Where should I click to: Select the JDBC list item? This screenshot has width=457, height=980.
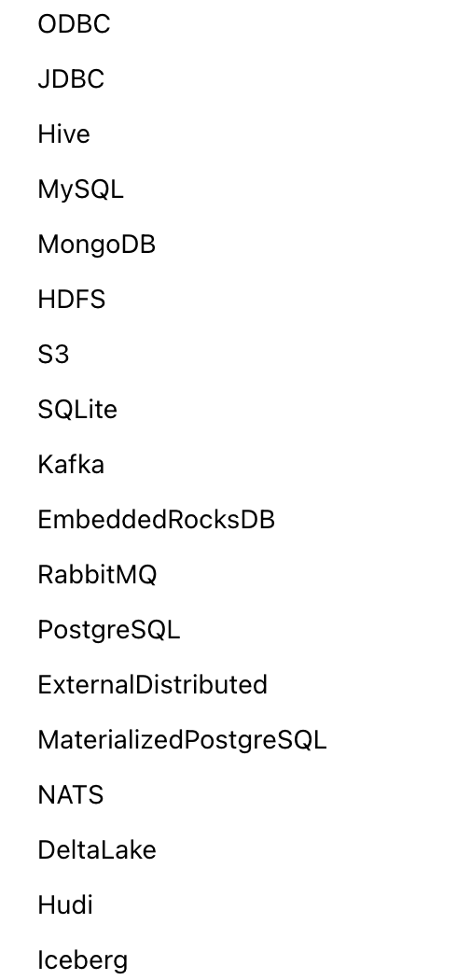(x=71, y=79)
